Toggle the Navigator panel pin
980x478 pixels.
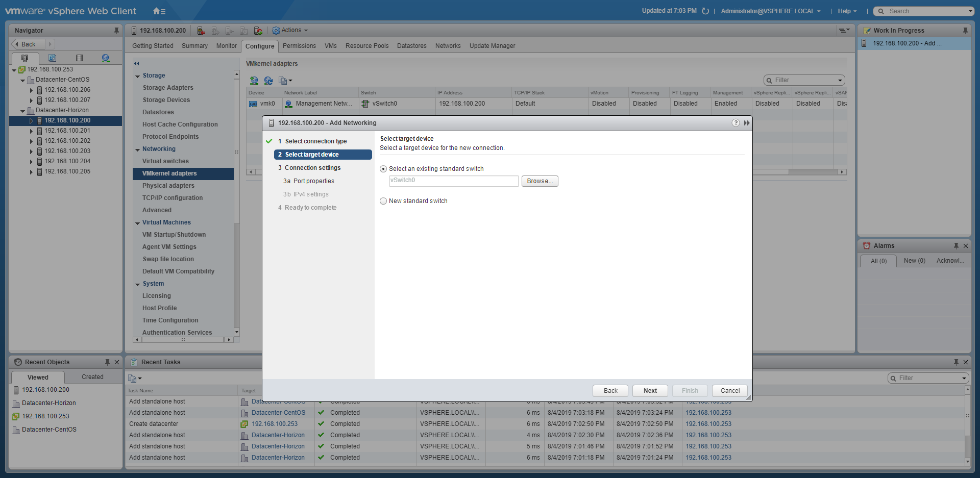(x=116, y=31)
